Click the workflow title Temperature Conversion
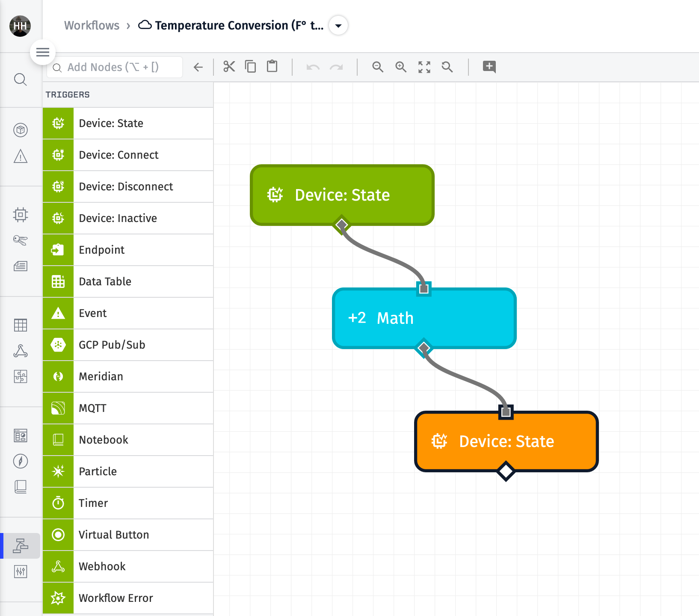The image size is (699, 616). pyautogui.click(x=239, y=26)
